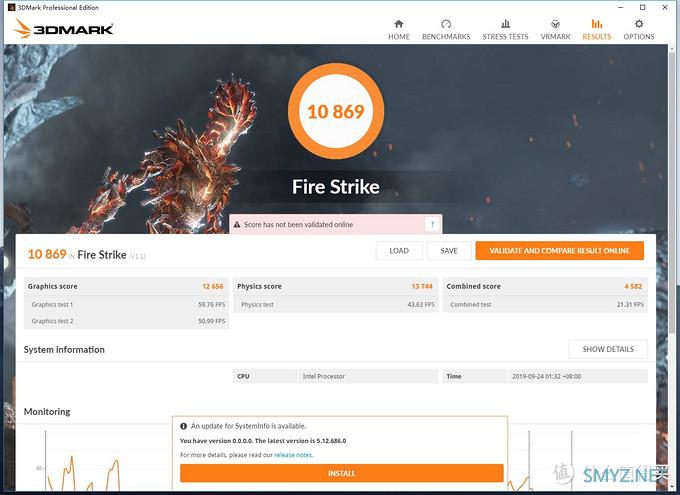Click Graphics test 2 row
This screenshot has height=495, width=680.
[x=127, y=321]
